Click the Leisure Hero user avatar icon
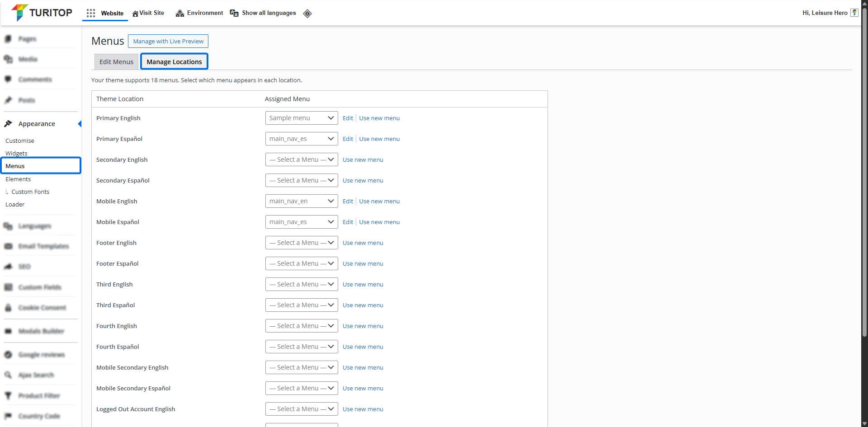Screen dimensions: 868x427 [854, 13]
